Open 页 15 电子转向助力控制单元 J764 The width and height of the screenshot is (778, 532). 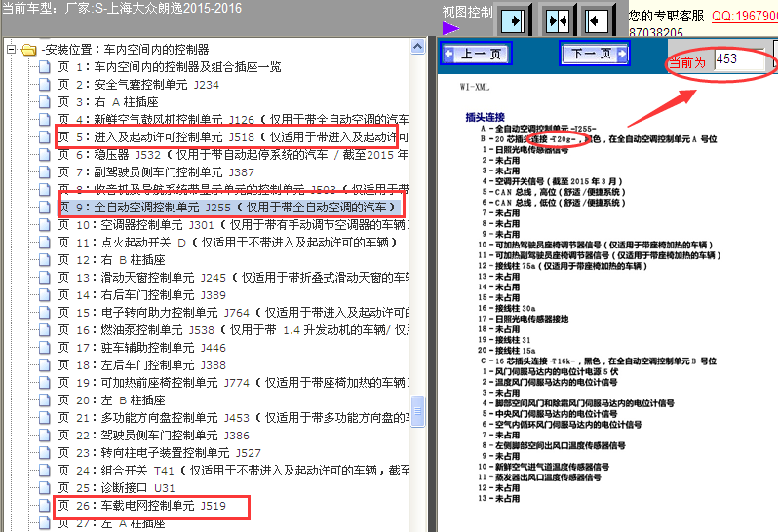233,313
